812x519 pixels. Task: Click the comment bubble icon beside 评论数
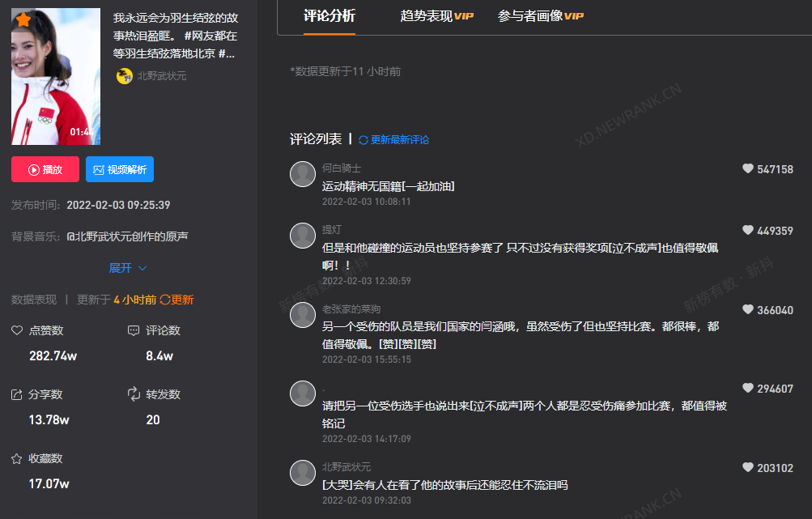(134, 330)
